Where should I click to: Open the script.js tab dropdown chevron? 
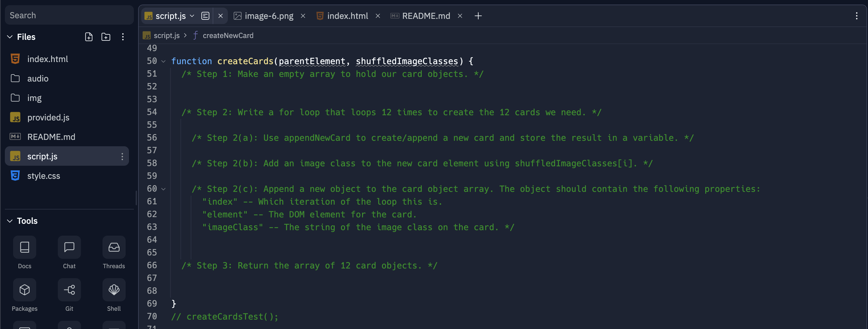point(192,16)
